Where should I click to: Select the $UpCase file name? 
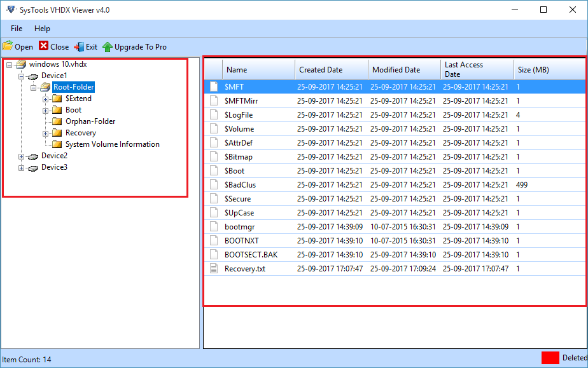(239, 213)
